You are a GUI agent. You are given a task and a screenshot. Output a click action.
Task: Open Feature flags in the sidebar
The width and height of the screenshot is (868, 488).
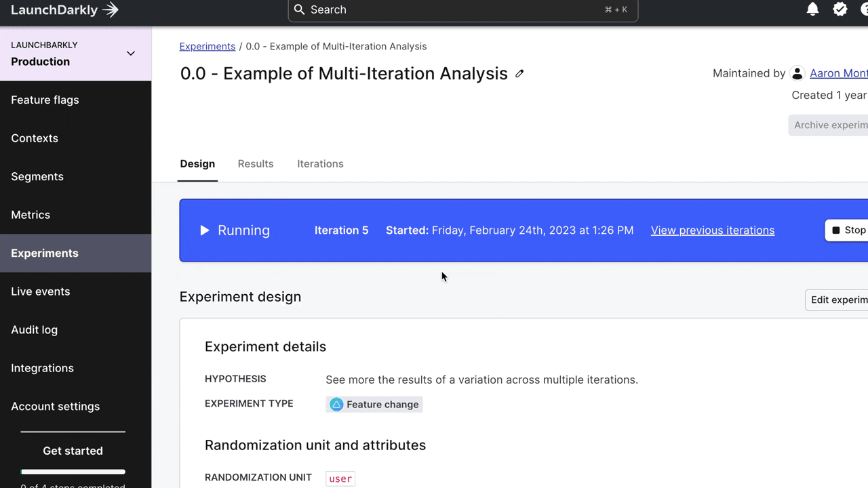(45, 100)
